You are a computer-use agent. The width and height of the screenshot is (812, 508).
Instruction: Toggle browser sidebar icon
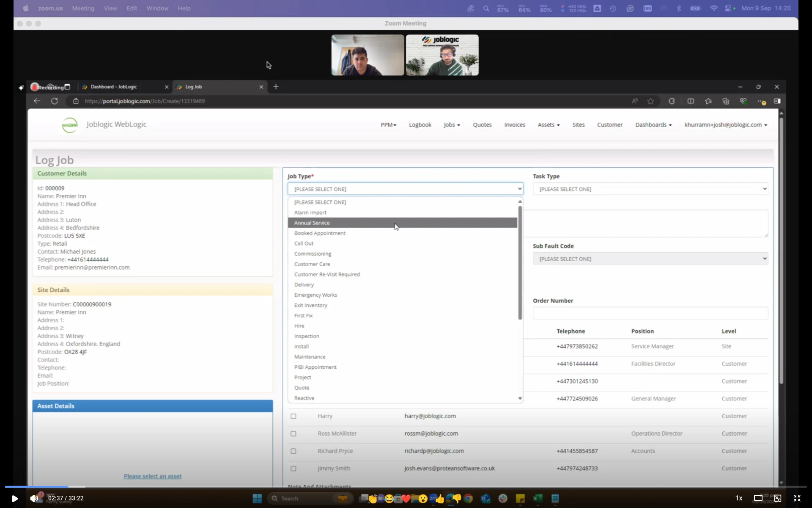[x=777, y=101]
